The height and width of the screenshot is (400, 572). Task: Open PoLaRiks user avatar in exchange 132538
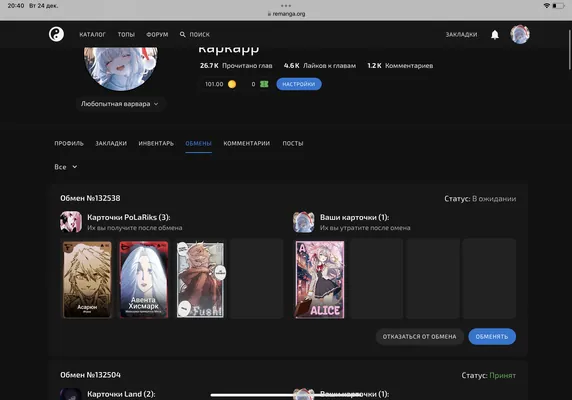(x=71, y=221)
